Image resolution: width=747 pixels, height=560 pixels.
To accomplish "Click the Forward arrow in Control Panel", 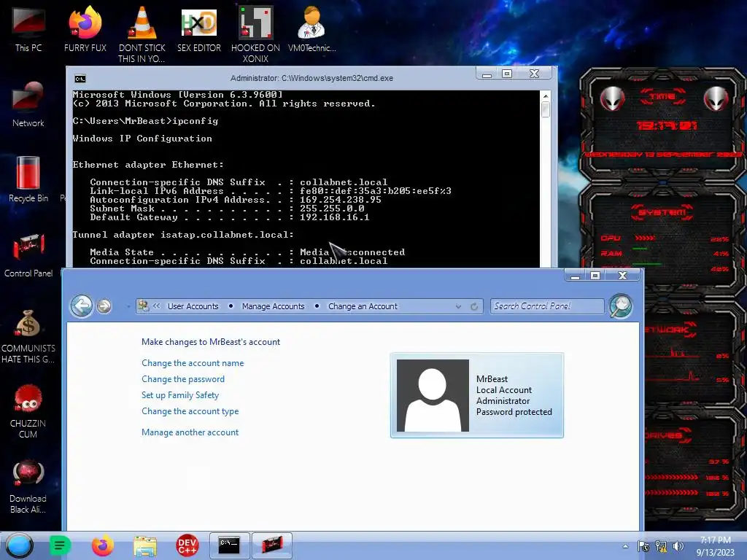I will tap(104, 306).
